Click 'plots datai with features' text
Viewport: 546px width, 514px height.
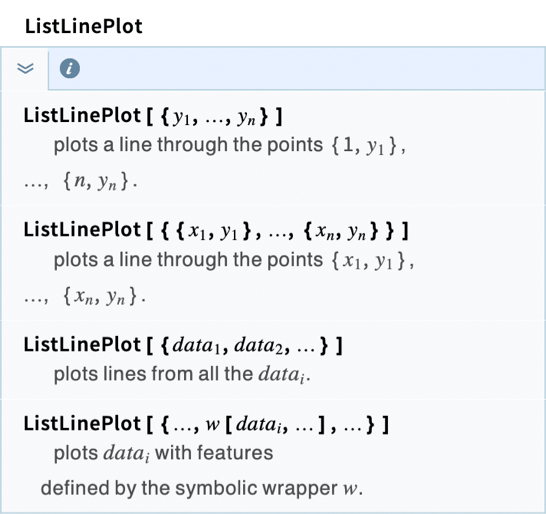tap(163, 453)
